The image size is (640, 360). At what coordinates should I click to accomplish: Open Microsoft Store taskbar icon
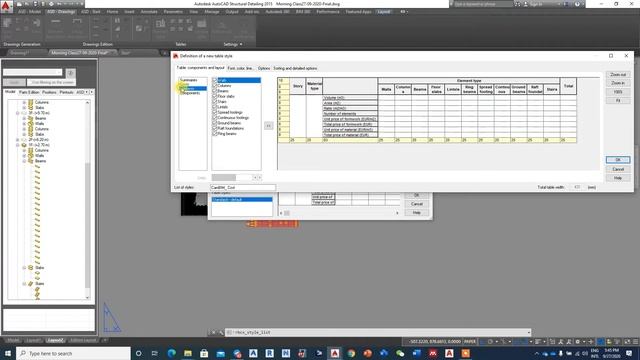click(204, 353)
